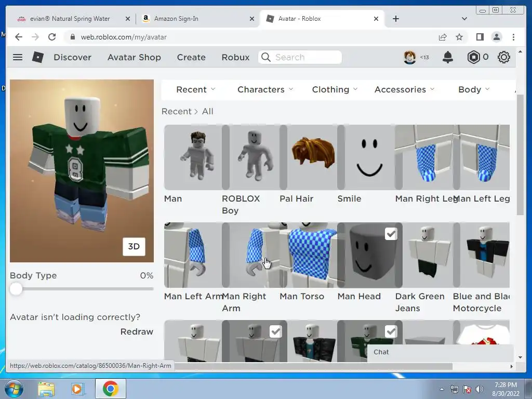Screen dimensions: 532x399
Task: Click the Man character name link
Action: click(172, 198)
